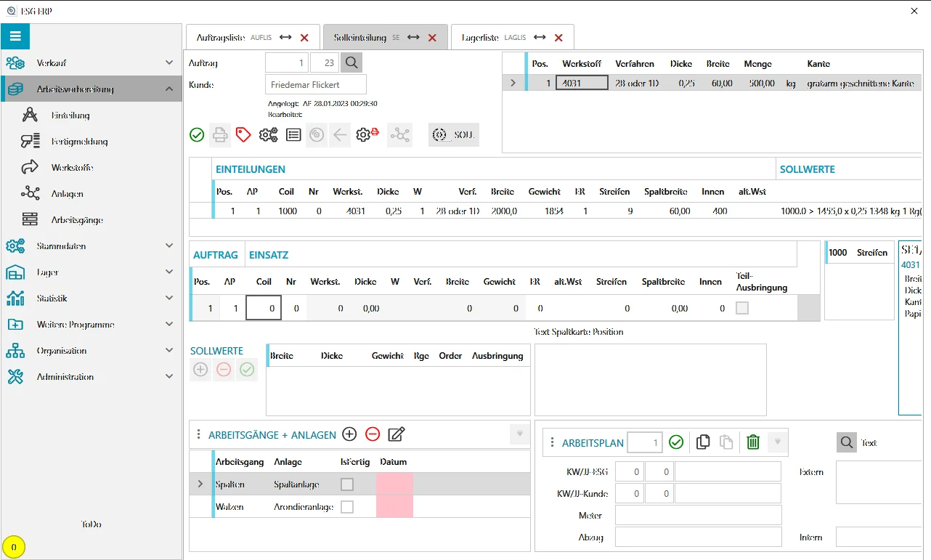Viewport: 931px width, 560px height.
Task: Click the Sollwerte red minus circle icon
Action: coord(224,370)
